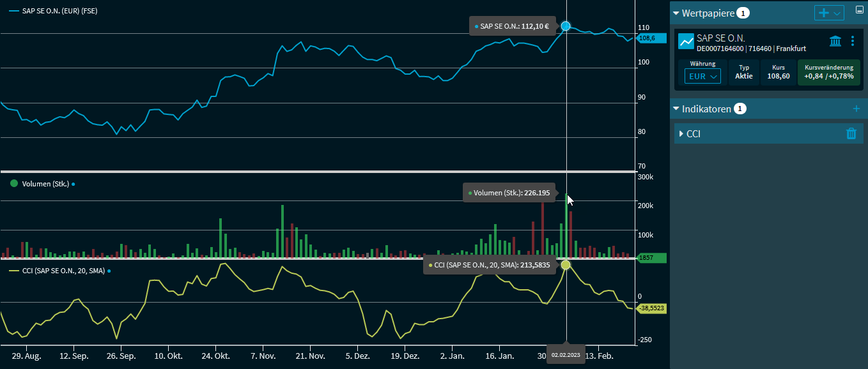Click the yellow CCI legend line marker
Viewport: 868px width, 369px height.
13,271
